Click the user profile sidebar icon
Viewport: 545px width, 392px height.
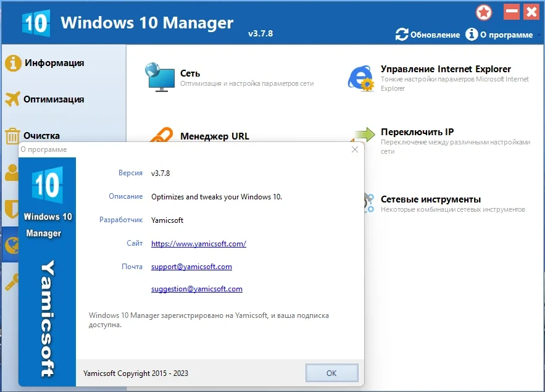tap(12, 172)
